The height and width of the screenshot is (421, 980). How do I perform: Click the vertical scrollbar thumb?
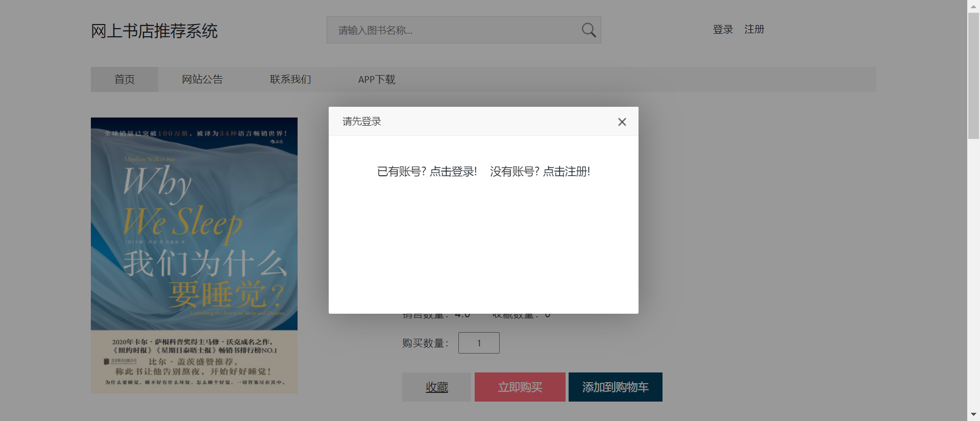click(x=973, y=76)
